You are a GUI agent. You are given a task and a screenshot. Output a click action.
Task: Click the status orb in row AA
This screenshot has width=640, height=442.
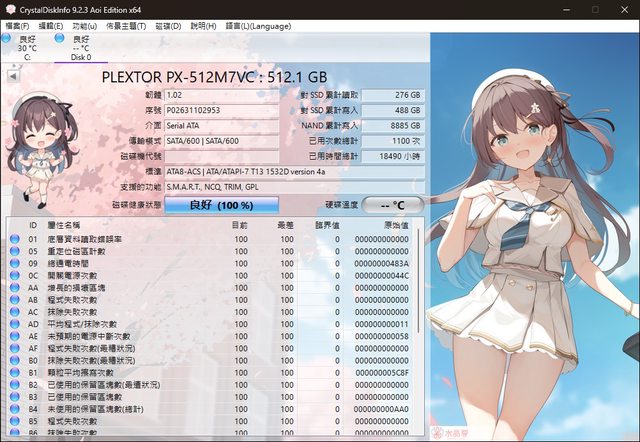pyautogui.click(x=15, y=288)
